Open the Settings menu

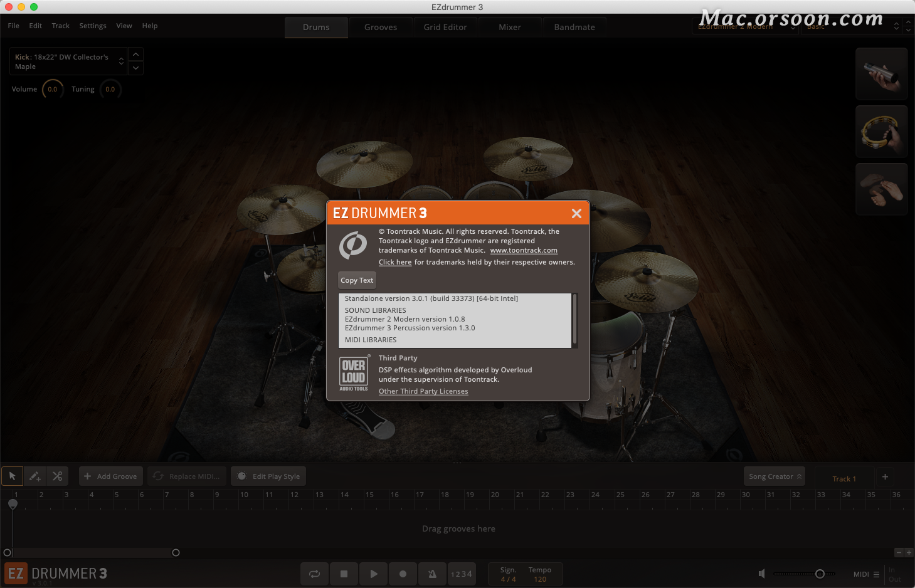tap(93, 26)
